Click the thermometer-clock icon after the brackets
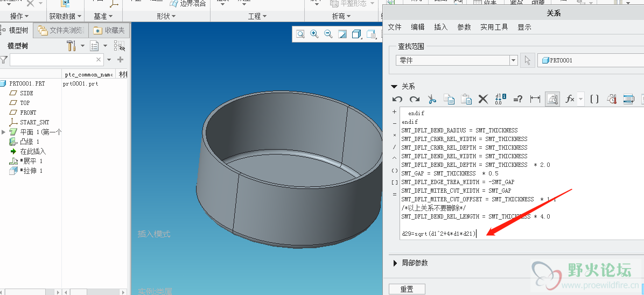This screenshot has width=644, height=295. click(x=612, y=99)
